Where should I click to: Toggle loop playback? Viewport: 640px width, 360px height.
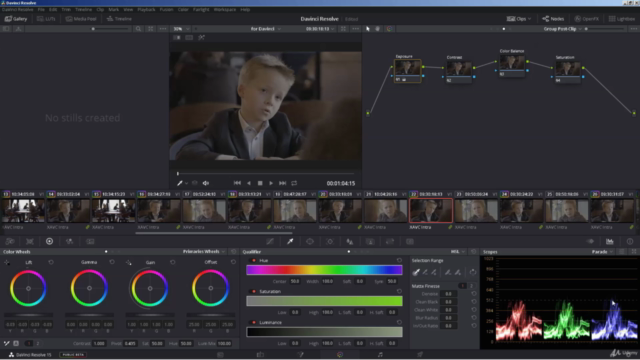click(x=294, y=183)
